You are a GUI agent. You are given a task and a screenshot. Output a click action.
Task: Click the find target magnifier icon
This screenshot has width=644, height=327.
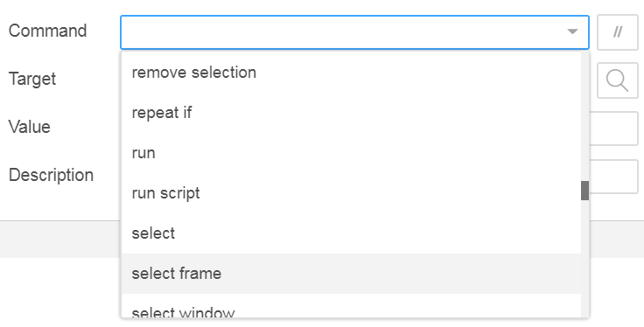617,80
